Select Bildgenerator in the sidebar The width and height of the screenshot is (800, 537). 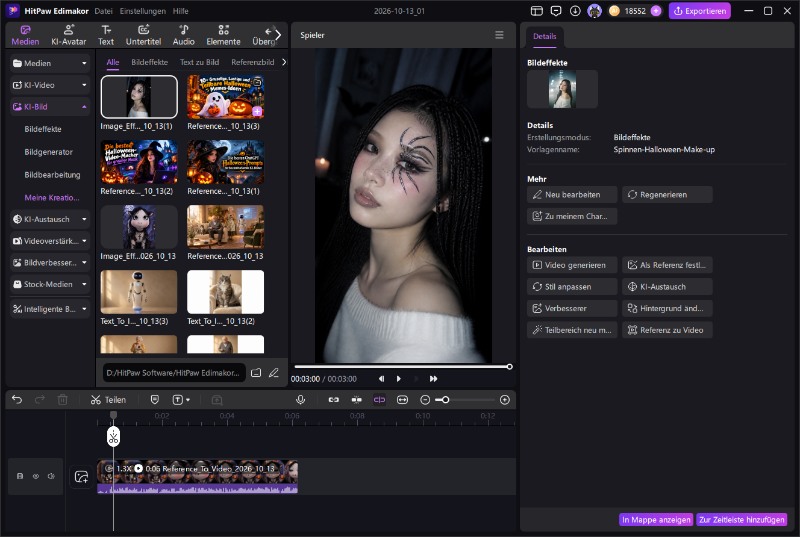(x=48, y=152)
